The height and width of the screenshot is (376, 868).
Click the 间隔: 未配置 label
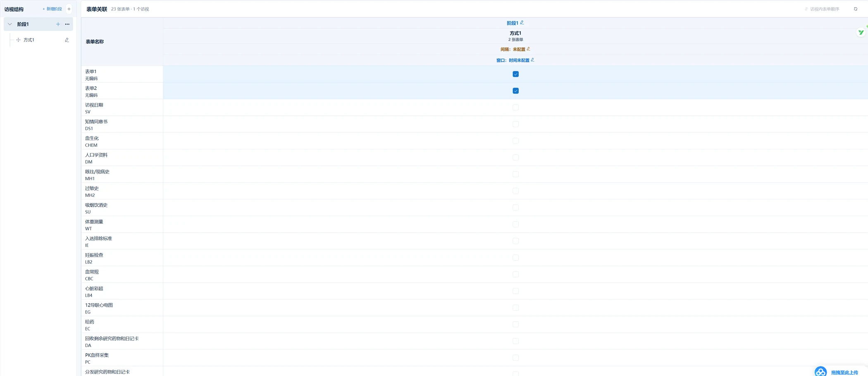point(513,49)
